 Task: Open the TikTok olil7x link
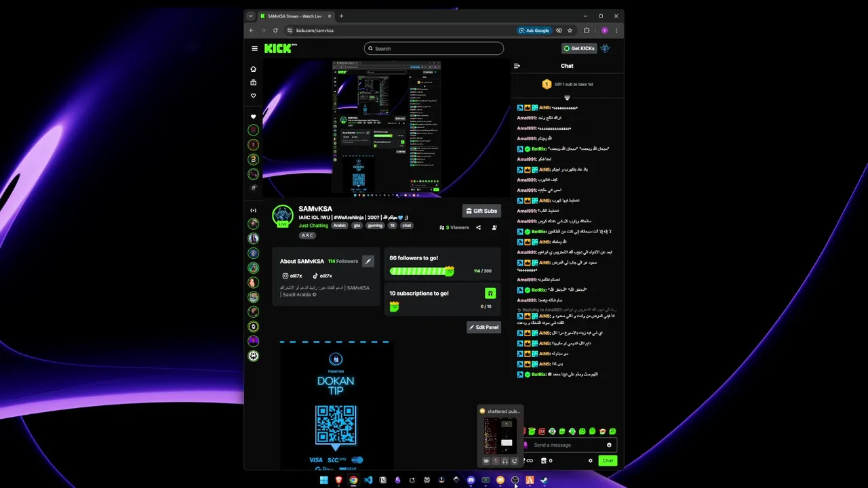tap(322, 276)
